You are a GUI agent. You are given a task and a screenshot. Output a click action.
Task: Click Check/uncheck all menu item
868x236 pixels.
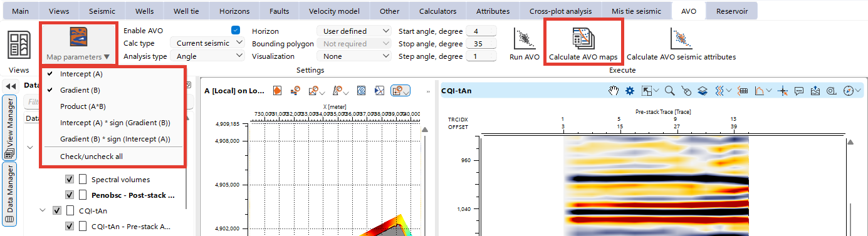point(113,156)
